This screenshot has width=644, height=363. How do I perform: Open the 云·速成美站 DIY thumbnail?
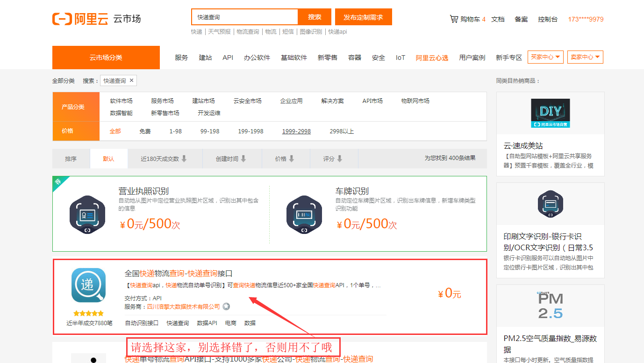(x=551, y=113)
